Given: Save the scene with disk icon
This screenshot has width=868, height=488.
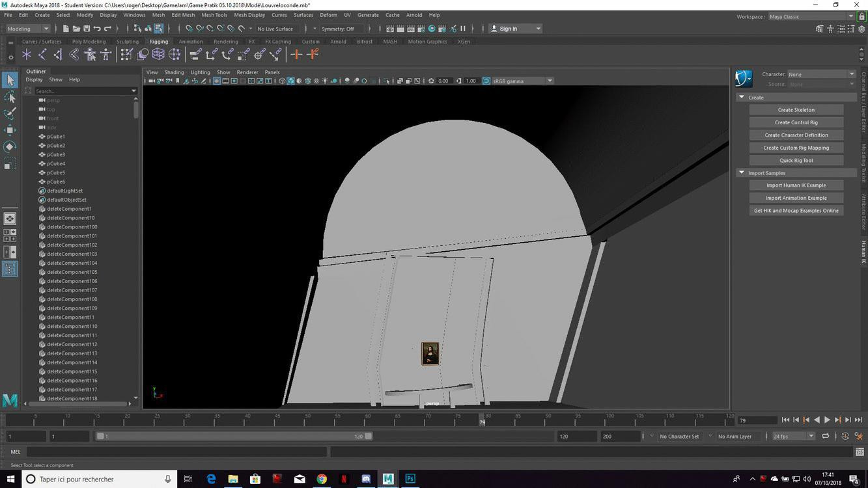Looking at the screenshot, I should coord(87,29).
